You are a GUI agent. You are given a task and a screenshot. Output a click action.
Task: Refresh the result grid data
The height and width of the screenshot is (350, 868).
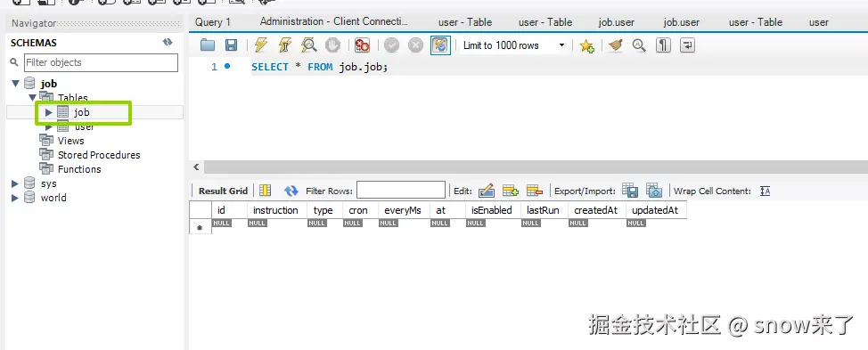(291, 191)
